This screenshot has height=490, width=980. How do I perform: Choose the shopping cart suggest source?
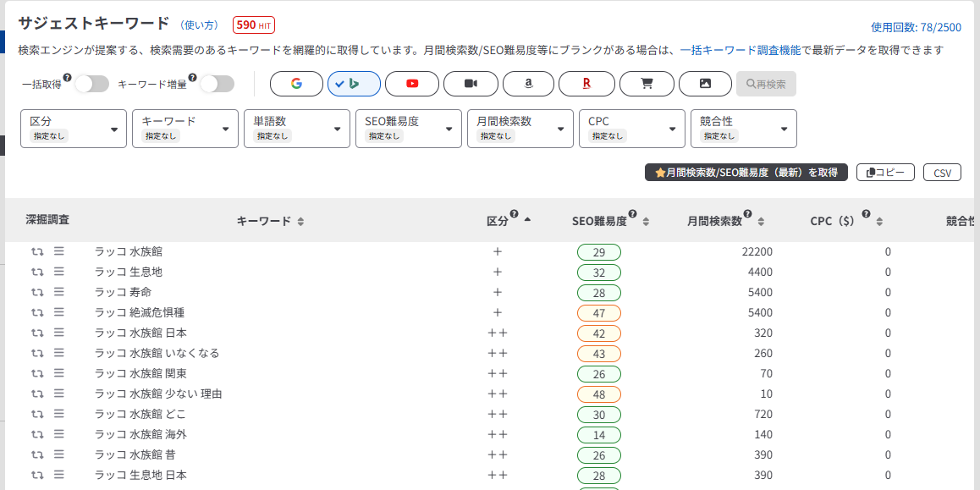point(647,84)
